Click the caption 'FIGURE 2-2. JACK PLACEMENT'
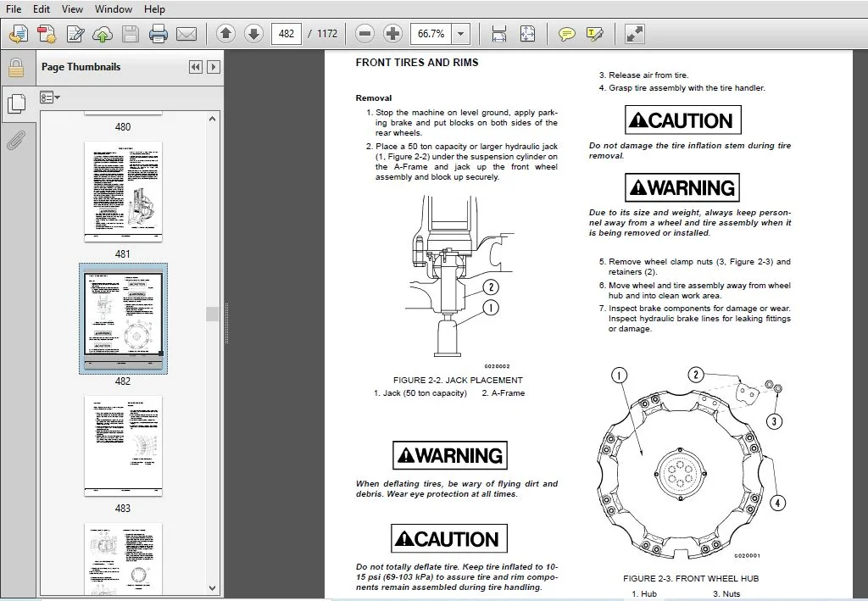The image size is (868, 601). pos(458,381)
